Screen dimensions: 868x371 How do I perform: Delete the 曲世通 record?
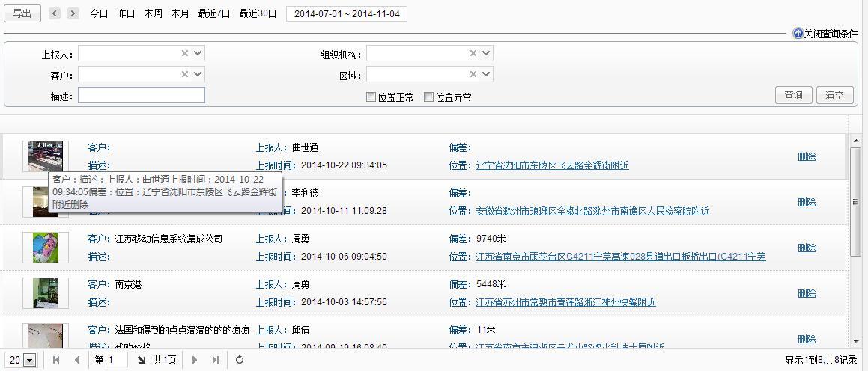tap(807, 156)
